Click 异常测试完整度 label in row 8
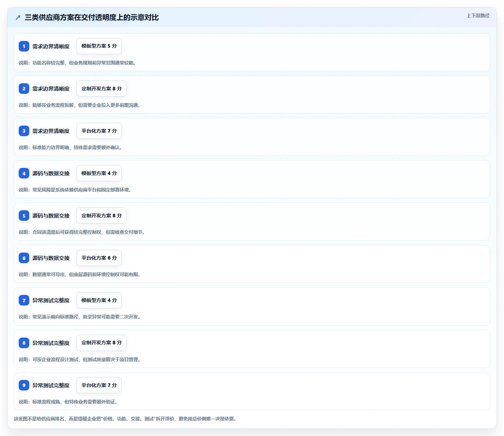This screenshot has height=436, width=504. [x=51, y=343]
